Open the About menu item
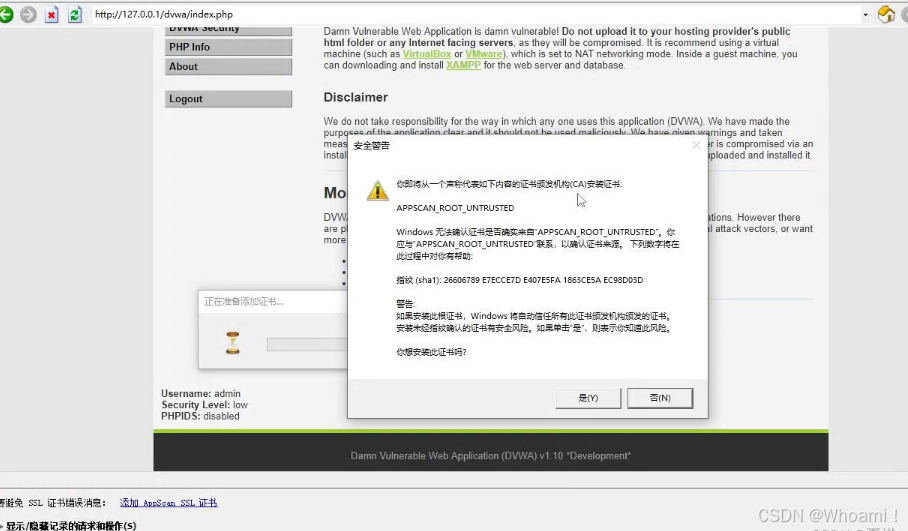This screenshot has height=531, width=908. pyautogui.click(x=228, y=67)
